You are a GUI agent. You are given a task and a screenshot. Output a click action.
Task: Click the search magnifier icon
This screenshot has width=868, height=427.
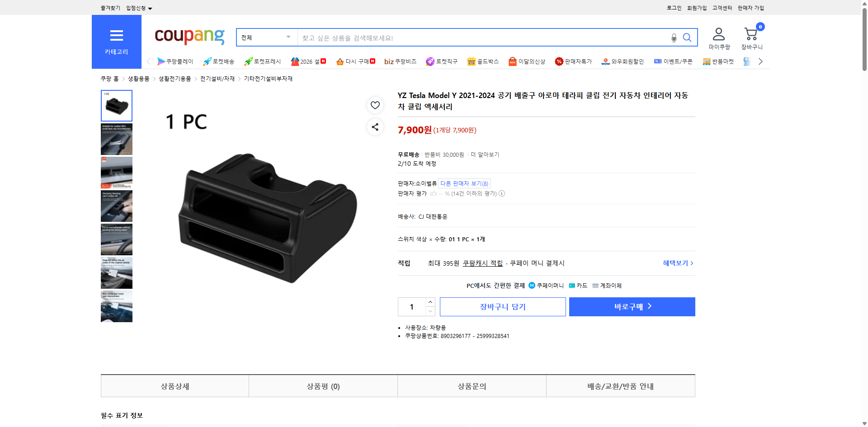click(x=687, y=38)
